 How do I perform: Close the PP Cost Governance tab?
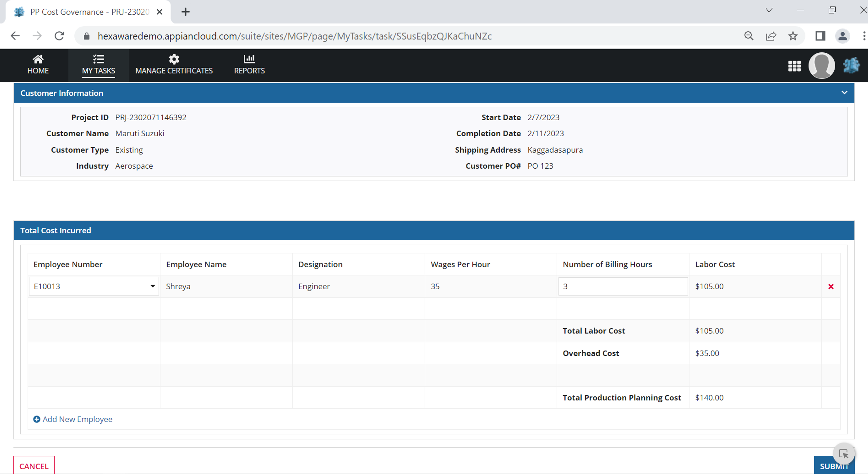click(160, 12)
